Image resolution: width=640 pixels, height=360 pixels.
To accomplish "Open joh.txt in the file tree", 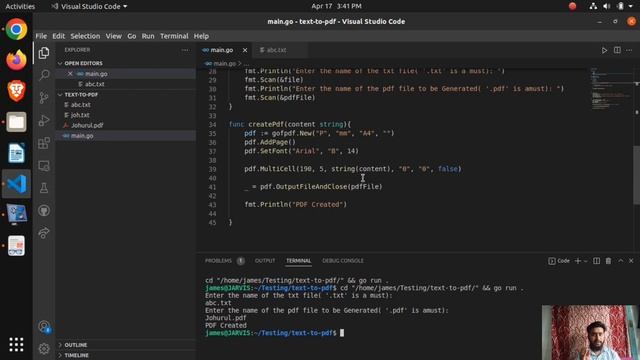I will (80, 115).
